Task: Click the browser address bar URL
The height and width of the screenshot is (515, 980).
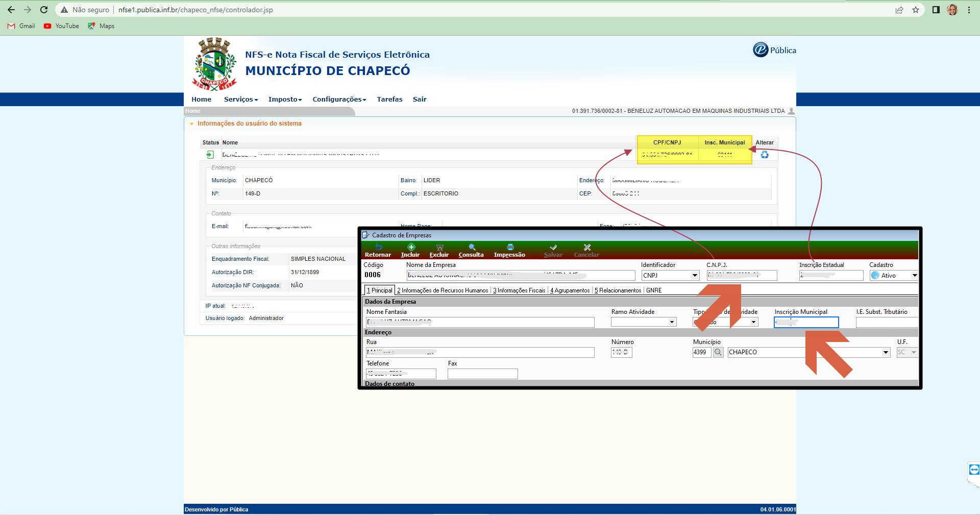Action: pyautogui.click(x=195, y=10)
